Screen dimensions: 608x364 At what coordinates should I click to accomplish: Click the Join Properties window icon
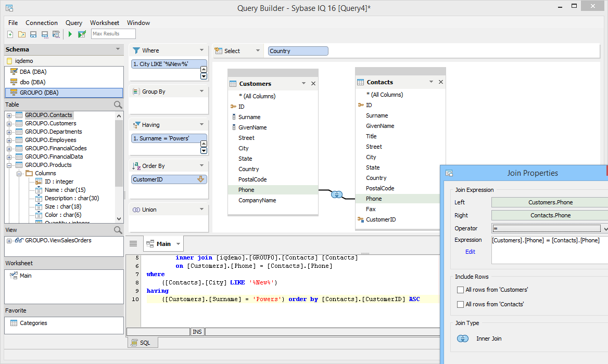click(x=449, y=173)
